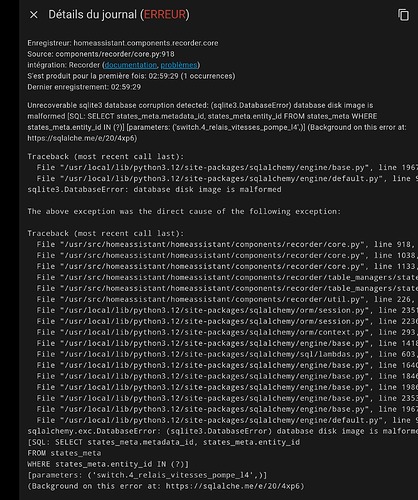This screenshot has height=500, width=418.
Task: Open the Recorder documentation link
Action: pos(131,65)
